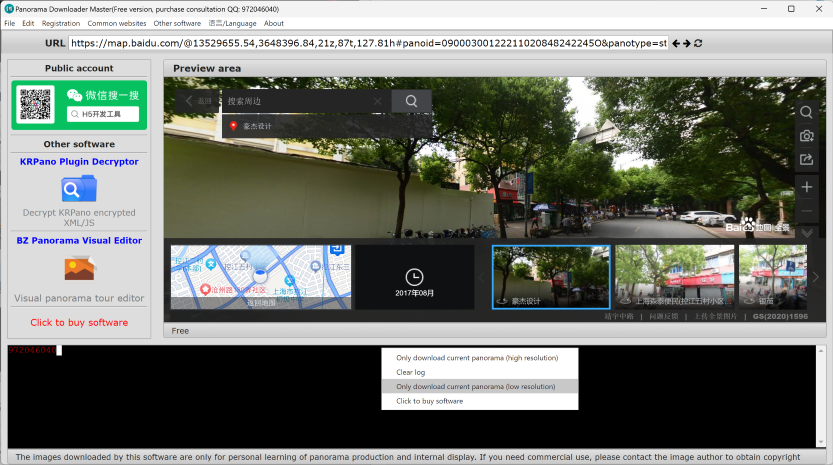Click the URL back arrow icon
833x465 pixels.
[675, 44]
